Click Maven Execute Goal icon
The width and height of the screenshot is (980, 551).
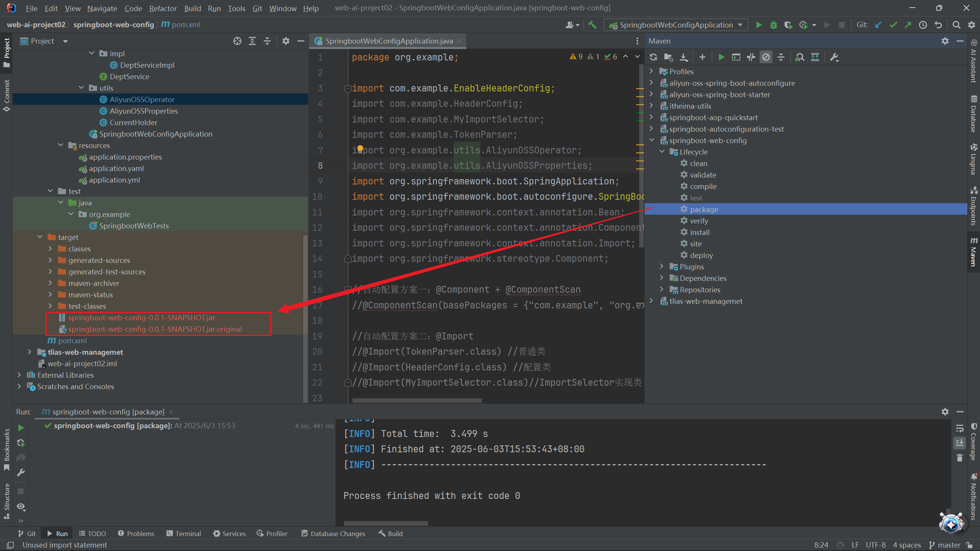(736, 57)
